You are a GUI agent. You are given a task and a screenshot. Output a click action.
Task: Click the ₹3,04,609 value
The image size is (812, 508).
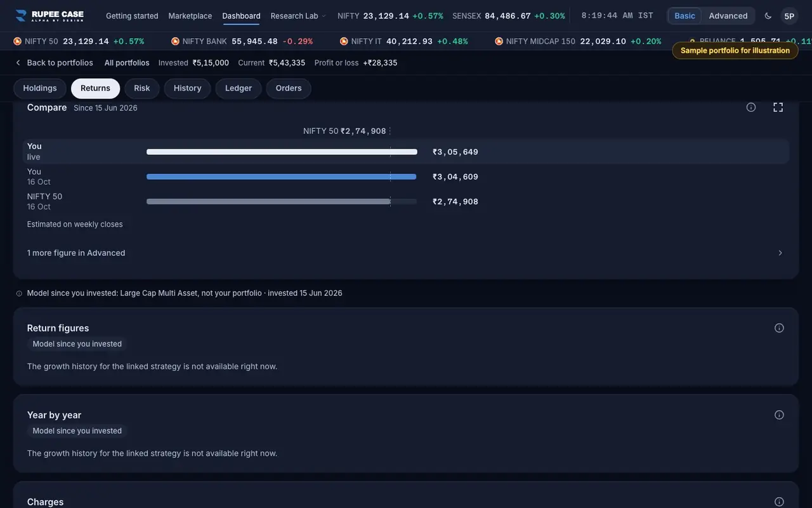click(x=455, y=177)
